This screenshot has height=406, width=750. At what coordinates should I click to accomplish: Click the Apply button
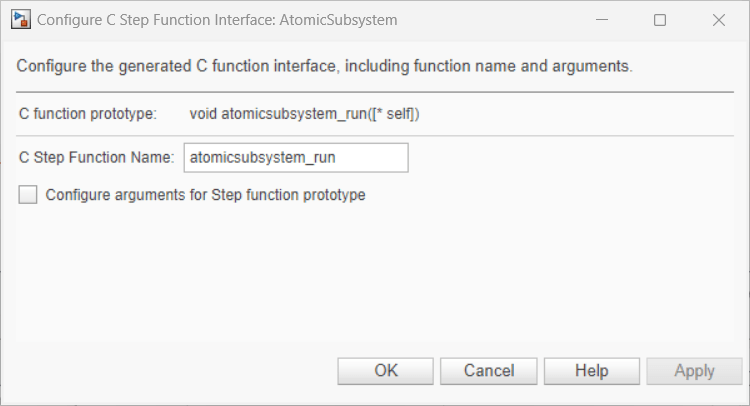(694, 371)
